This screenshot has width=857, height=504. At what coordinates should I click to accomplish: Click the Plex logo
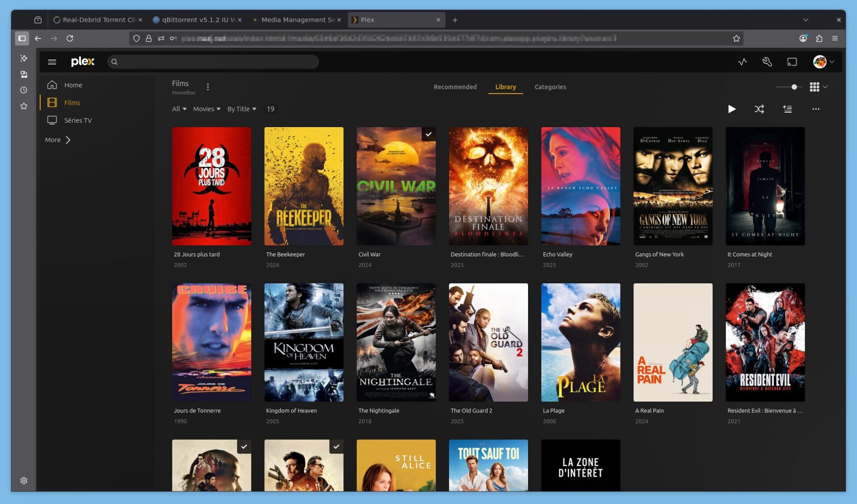83,62
